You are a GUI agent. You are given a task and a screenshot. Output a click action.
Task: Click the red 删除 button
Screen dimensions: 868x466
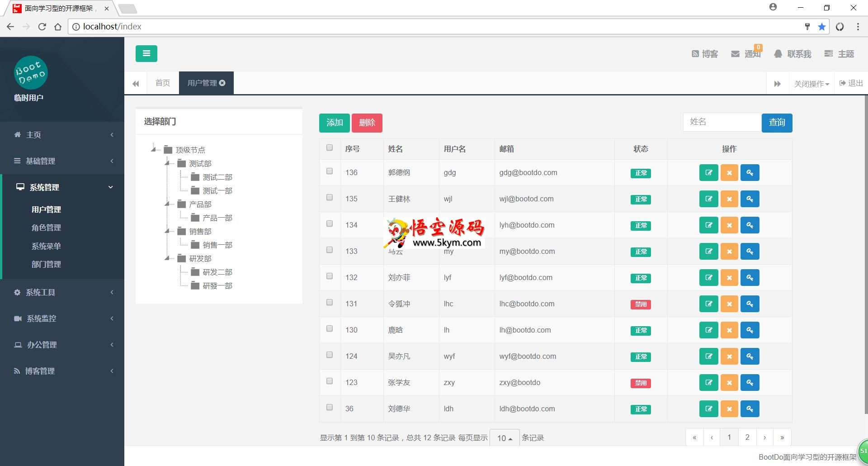(x=367, y=123)
